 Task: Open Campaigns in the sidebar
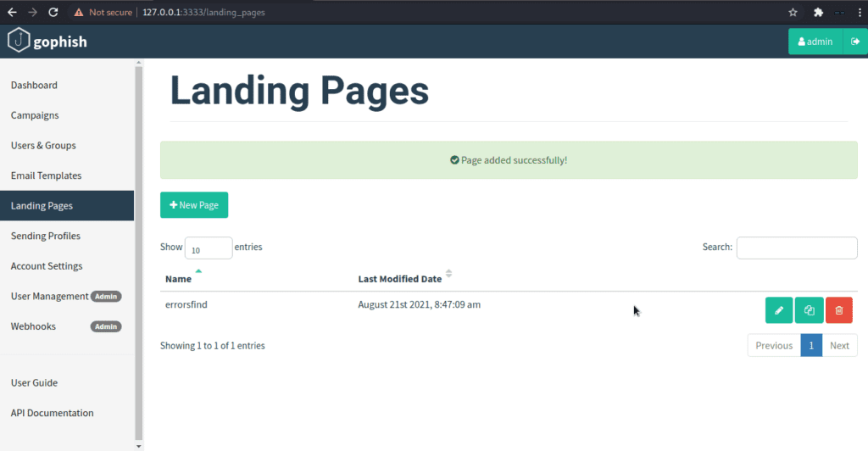tap(35, 115)
